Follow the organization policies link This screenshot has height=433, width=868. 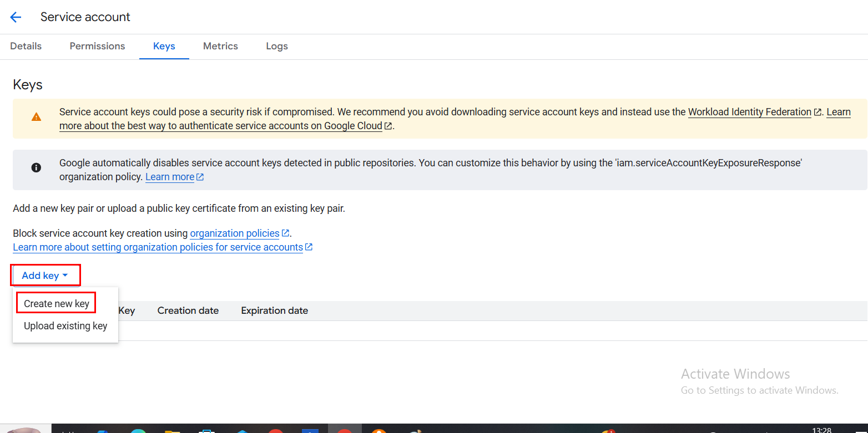[x=234, y=233]
